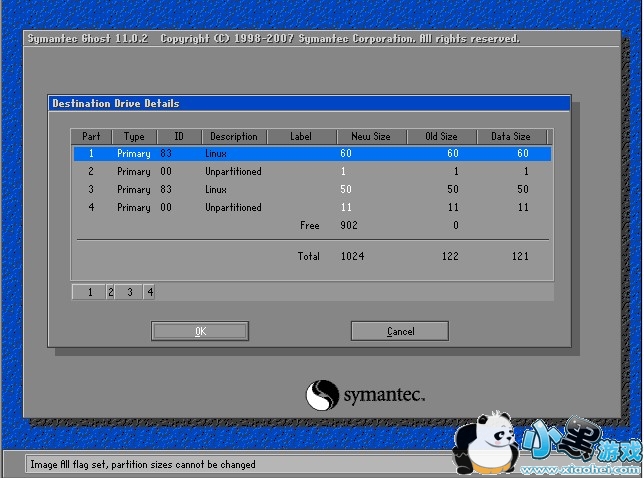Pick partition 4 Unpartitioned row
This screenshot has width=644, height=478.
pos(311,208)
